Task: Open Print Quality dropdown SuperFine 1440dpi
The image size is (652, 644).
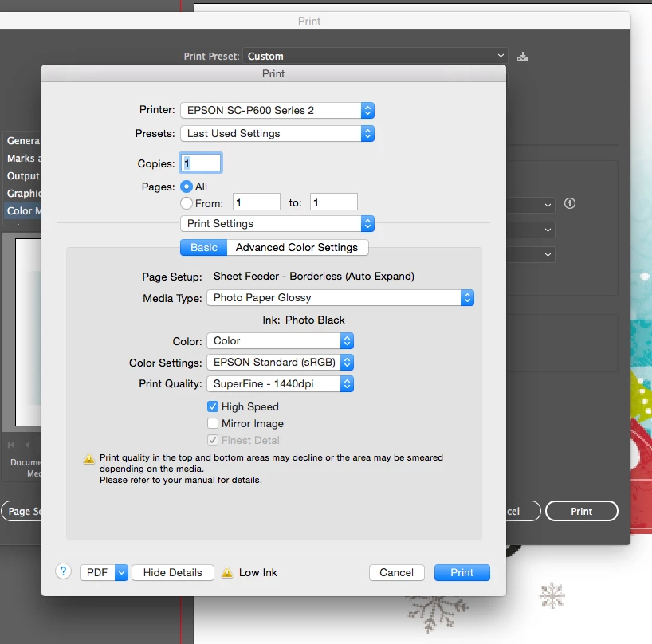Action: click(x=281, y=383)
